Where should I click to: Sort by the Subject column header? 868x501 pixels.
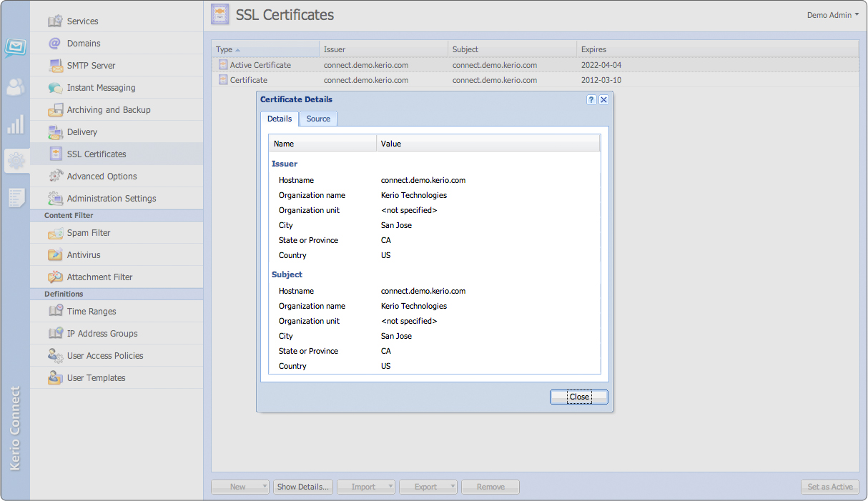pos(513,49)
